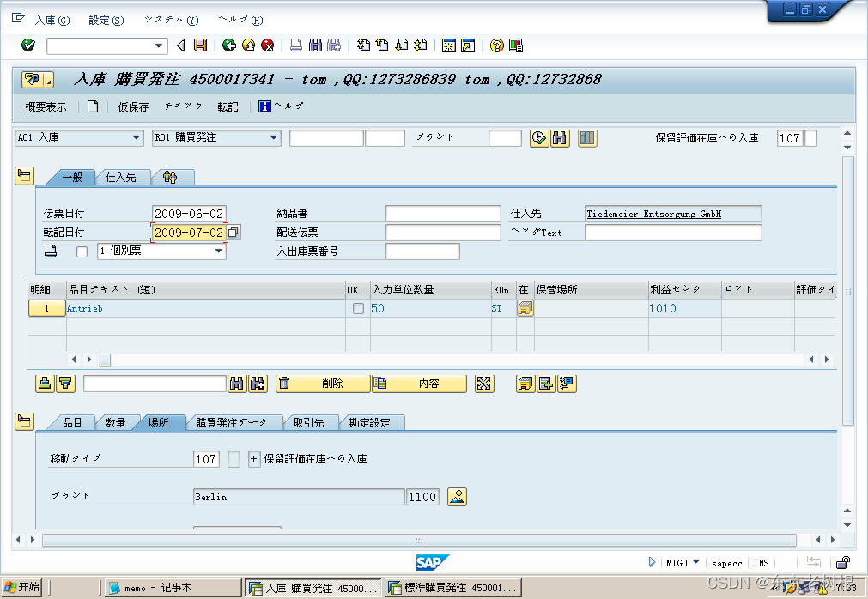The height and width of the screenshot is (599, 868).
Task: Enable the print checkbox beside 1 個別票
Action: click(x=82, y=251)
